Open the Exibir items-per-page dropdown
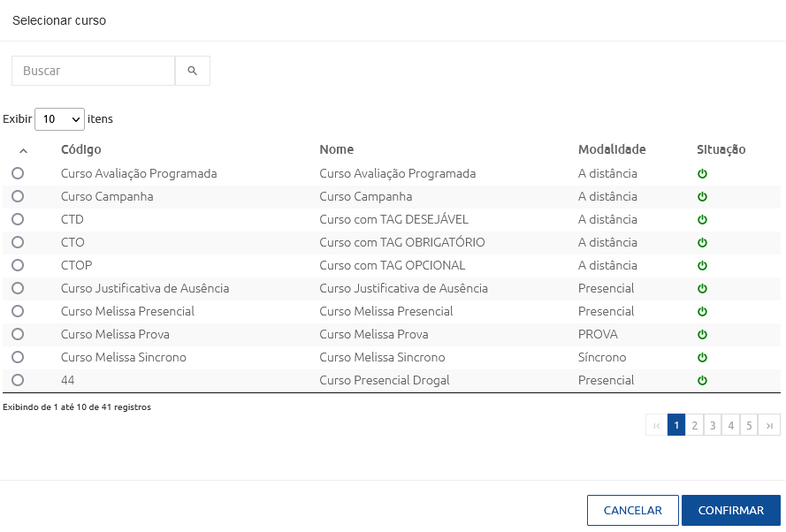The image size is (786, 532). [59, 119]
